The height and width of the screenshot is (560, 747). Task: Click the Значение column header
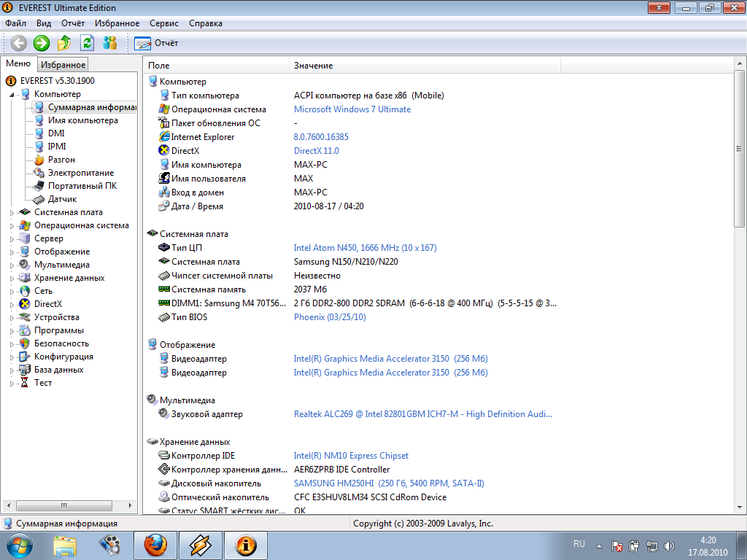point(425,65)
